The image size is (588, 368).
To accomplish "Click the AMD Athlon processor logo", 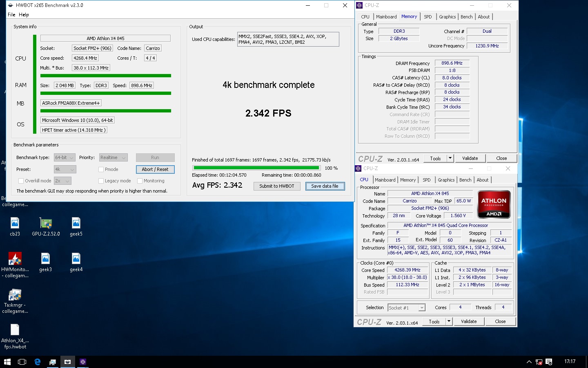I will 494,204.
